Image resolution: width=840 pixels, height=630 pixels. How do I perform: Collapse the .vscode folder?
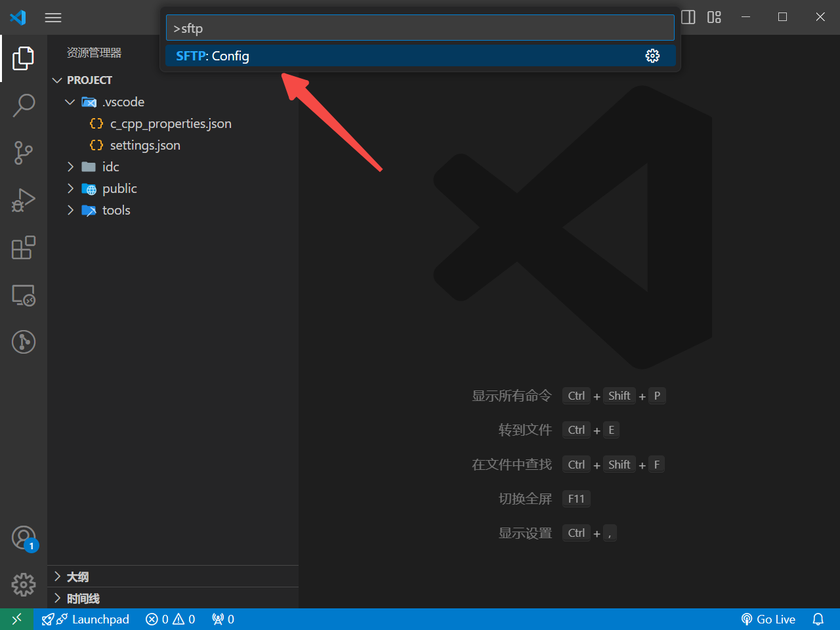[x=173, y=102]
